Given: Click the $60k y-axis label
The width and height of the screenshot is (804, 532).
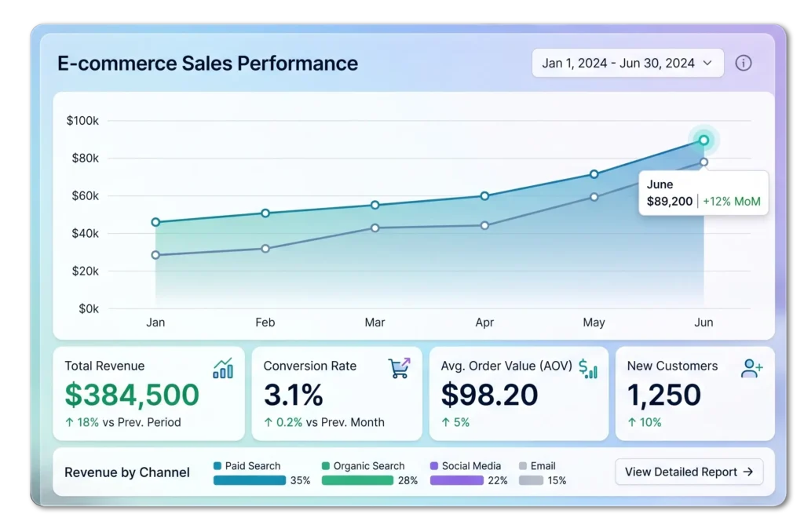Looking at the screenshot, I should (85, 196).
